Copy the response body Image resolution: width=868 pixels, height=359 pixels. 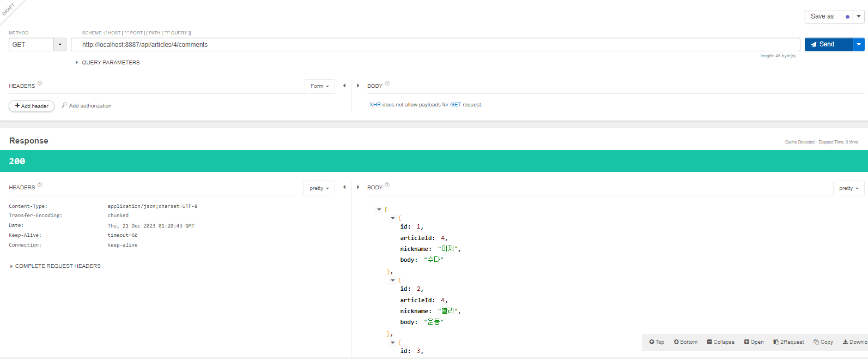823,342
